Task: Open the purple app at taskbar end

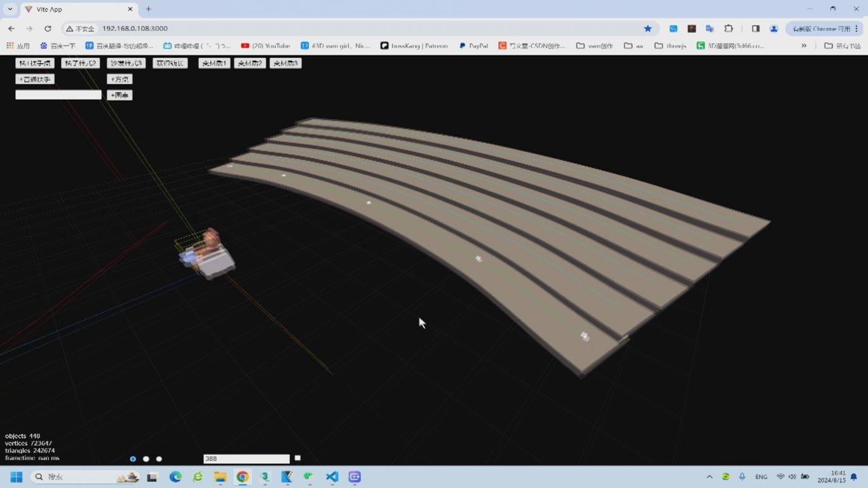Action: [355, 477]
